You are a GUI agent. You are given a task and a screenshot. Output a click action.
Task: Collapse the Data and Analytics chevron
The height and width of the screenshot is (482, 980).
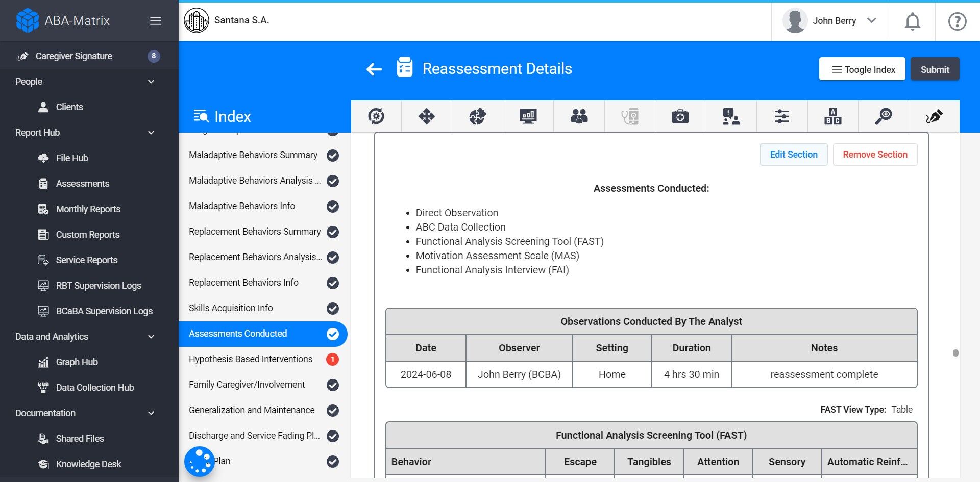(x=151, y=337)
